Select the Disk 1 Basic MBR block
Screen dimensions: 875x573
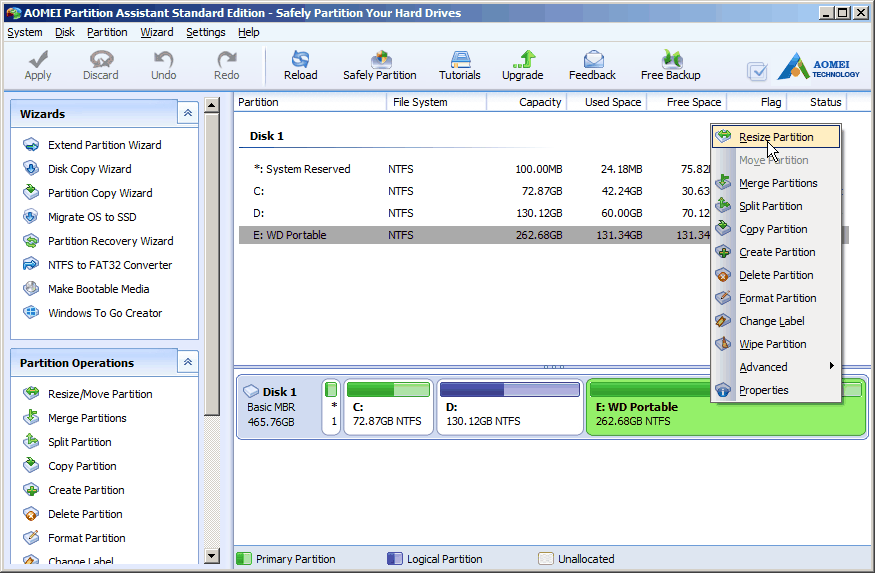coord(279,407)
